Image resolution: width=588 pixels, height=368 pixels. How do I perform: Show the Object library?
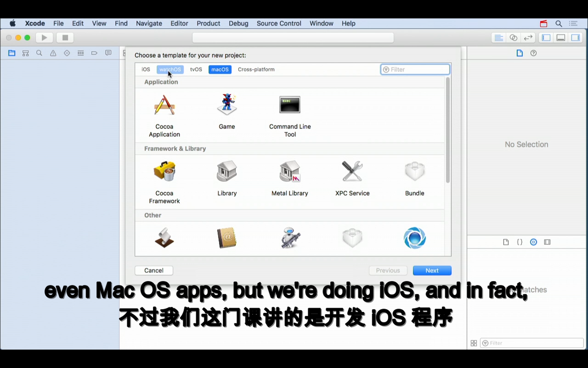[x=533, y=242]
